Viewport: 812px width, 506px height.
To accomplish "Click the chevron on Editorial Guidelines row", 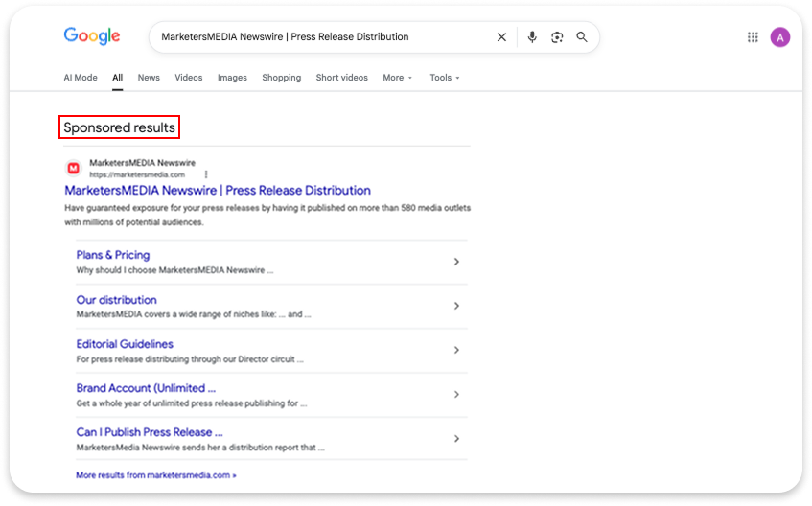I will coord(456,350).
